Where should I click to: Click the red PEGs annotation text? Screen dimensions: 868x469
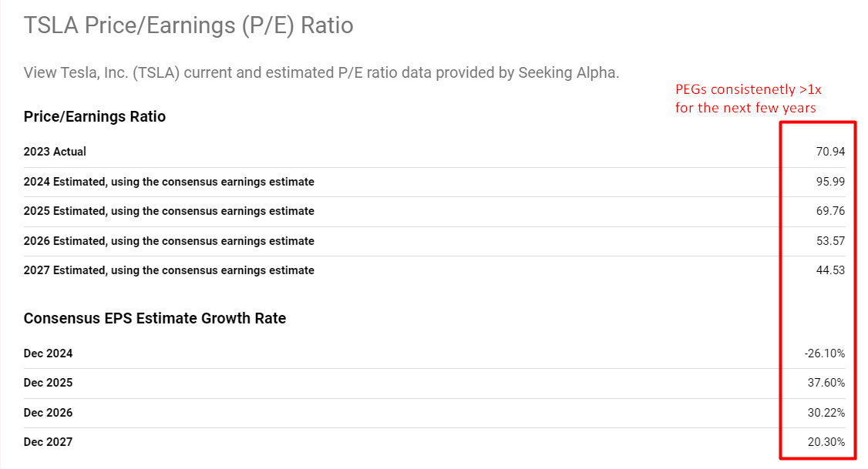click(749, 98)
